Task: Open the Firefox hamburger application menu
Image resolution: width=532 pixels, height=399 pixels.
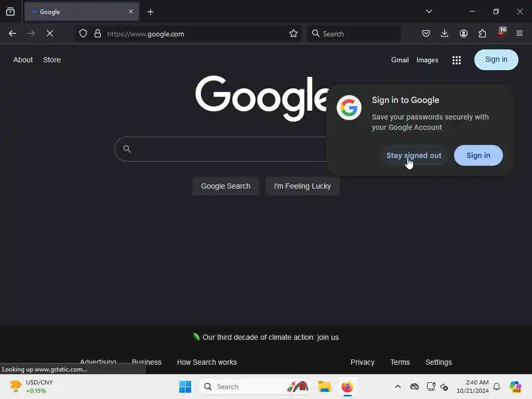Action: pyautogui.click(x=520, y=33)
